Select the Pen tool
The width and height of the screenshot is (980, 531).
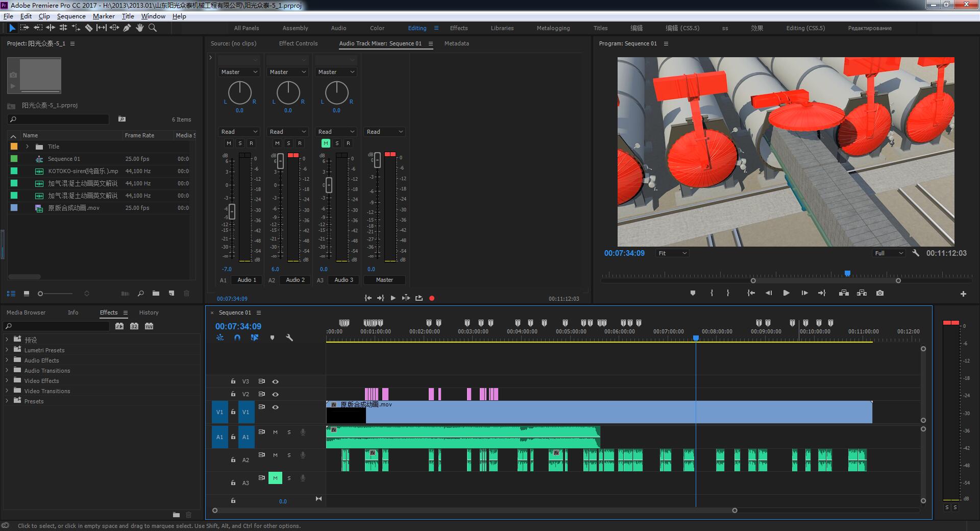127,28
